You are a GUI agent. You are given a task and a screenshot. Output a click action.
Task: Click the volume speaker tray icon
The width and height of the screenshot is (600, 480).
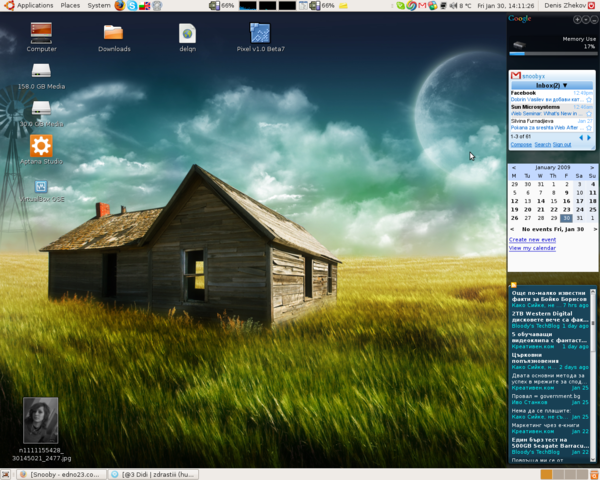453,6
